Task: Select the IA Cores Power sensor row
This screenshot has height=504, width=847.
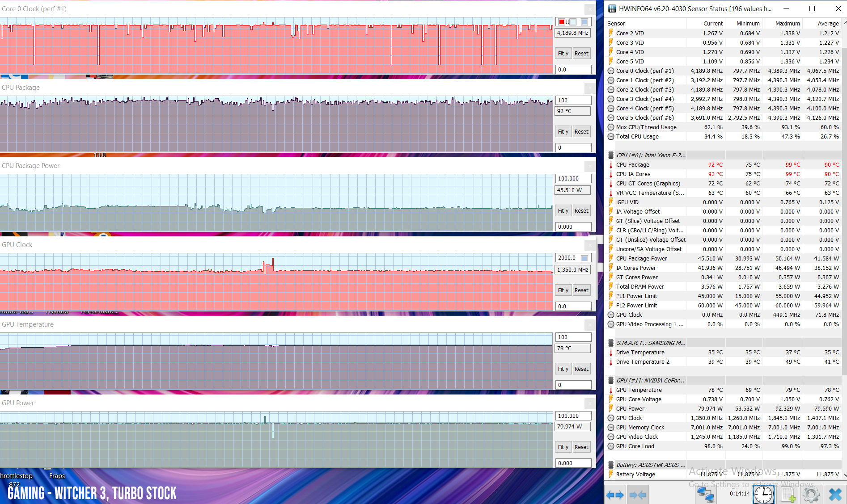Action: point(723,268)
